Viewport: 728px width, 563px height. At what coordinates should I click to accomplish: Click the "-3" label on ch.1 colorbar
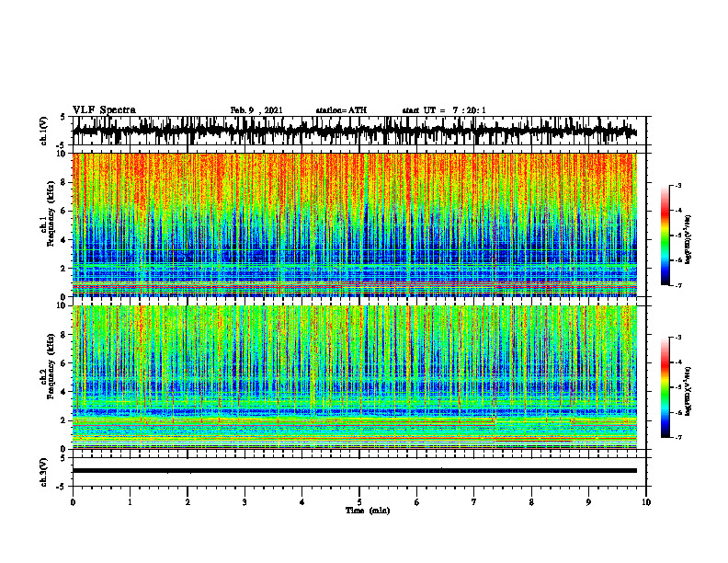coord(678,185)
